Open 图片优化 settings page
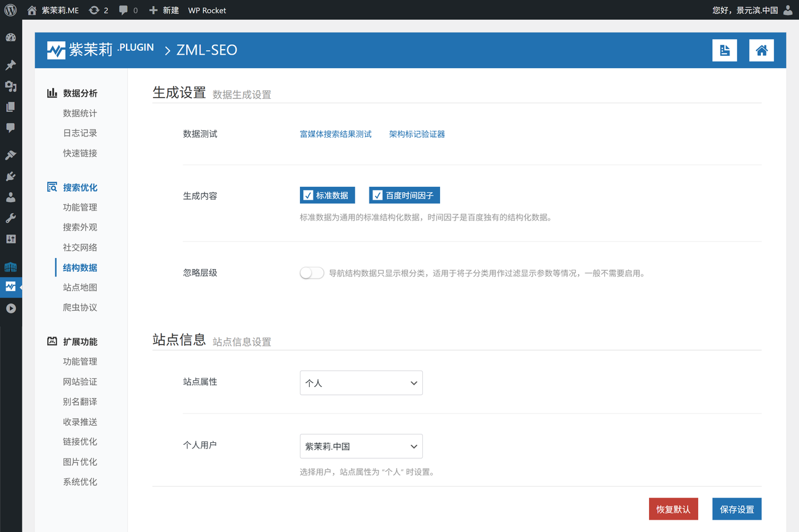The width and height of the screenshot is (799, 532). (80, 461)
